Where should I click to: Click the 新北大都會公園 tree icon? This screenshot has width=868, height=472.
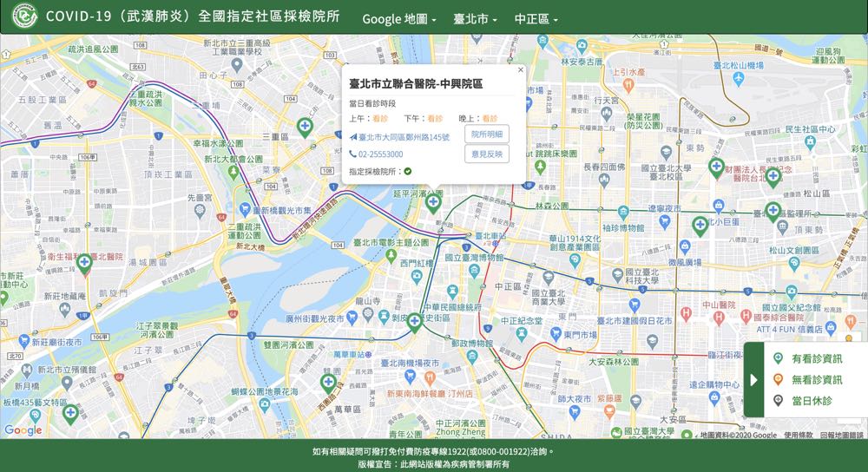point(233,172)
